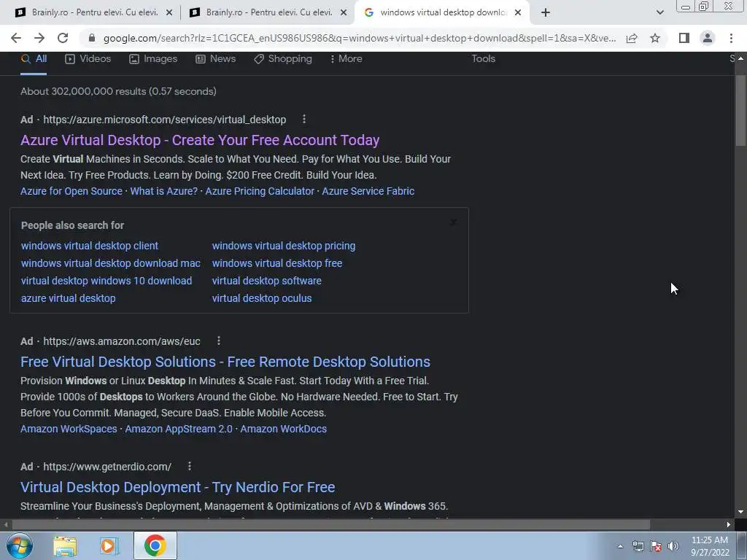This screenshot has height=560, width=747.
Task: Close the first Brainly.ro tab
Action: click(169, 12)
